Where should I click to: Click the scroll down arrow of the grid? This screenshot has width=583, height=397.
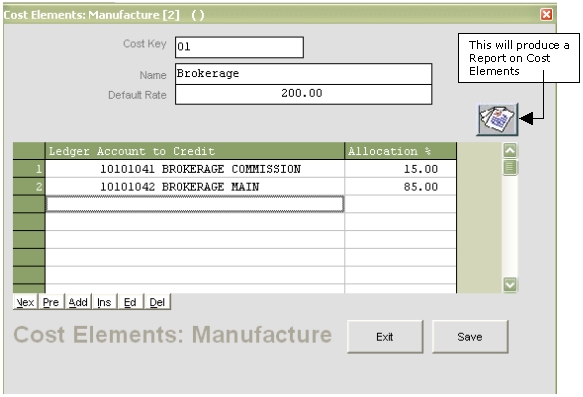(510, 285)
